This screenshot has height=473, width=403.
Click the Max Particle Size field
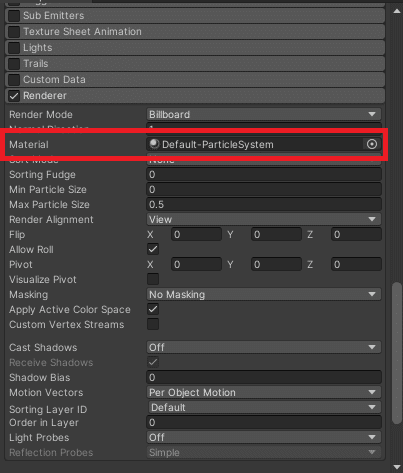point(264,204)
